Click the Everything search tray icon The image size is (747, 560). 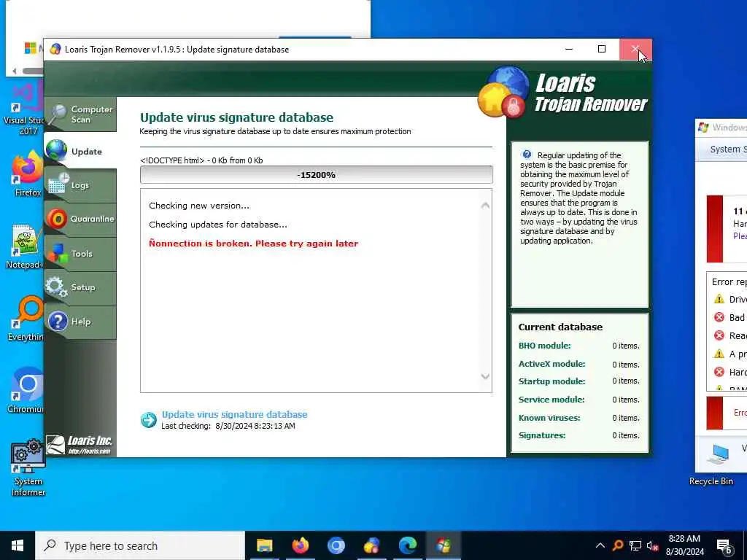click(x=618, y=545)
